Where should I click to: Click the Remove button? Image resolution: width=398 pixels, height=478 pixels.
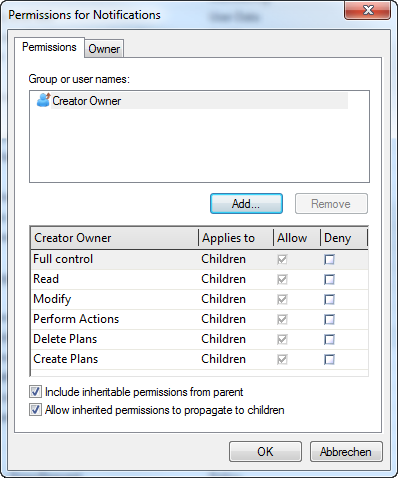pos(331,204)
